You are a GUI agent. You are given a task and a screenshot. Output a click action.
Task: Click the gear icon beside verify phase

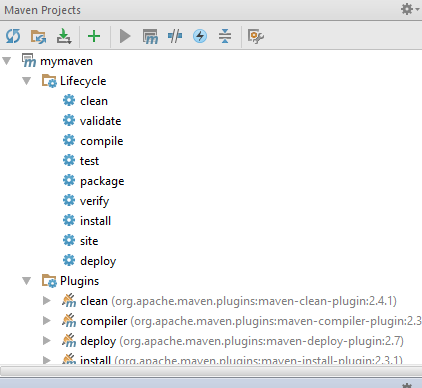[x=69, y=200]
